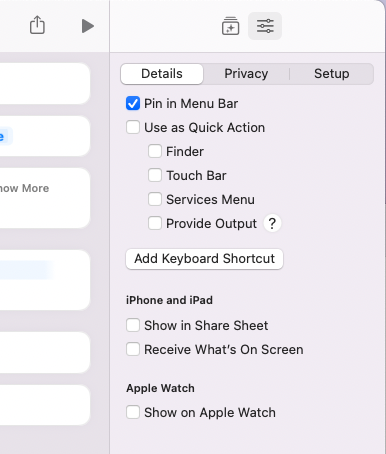Check Receive What's On Screen
386x454 pixels.
[133, 349]
